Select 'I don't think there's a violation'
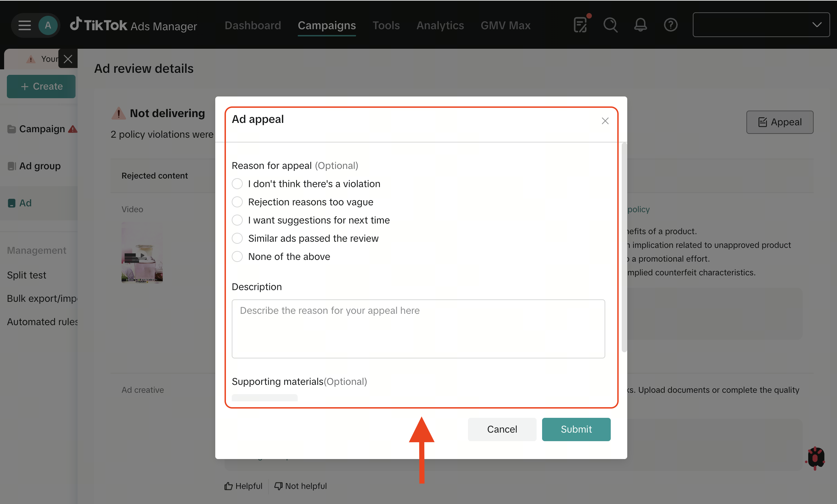Image resolution: width=837 pixels, height=504 pixels. tap(237, 184)
